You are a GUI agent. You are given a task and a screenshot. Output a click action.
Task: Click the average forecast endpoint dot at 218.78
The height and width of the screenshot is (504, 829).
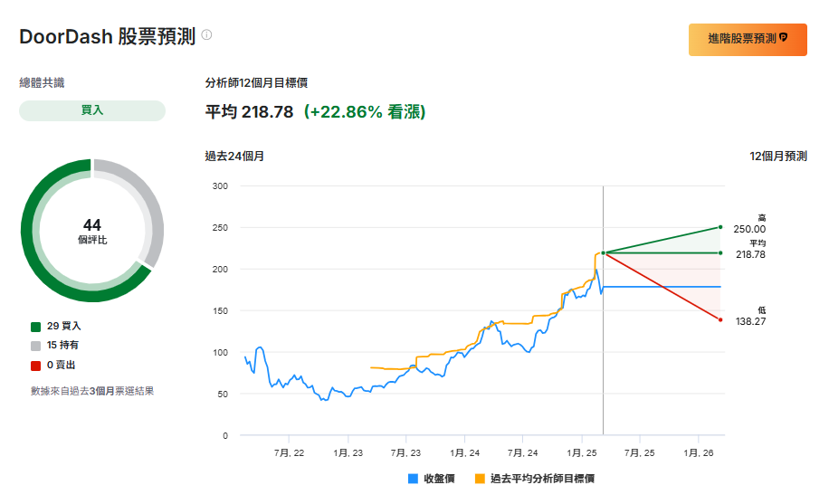pos(720,252)
